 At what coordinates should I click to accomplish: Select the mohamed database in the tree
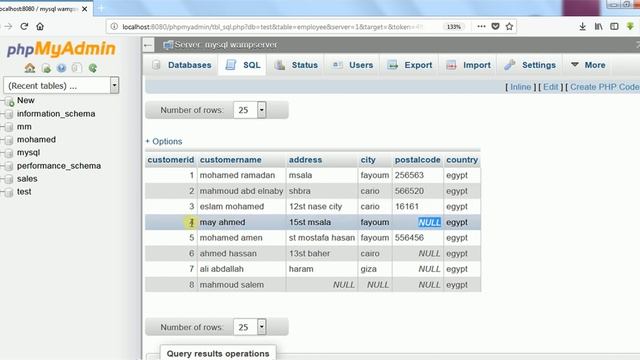click(x=36, y=140)
